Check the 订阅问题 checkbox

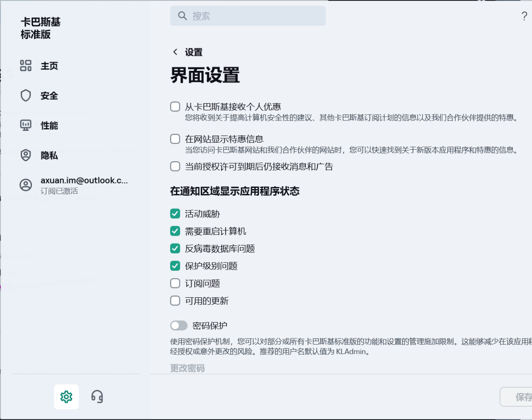[x=175, y=284]
